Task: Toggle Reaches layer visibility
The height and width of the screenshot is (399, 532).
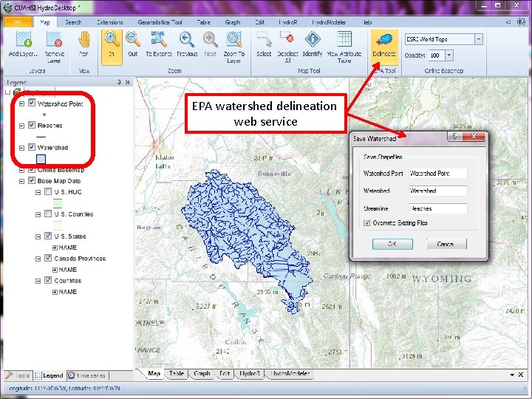Action: 32,125
